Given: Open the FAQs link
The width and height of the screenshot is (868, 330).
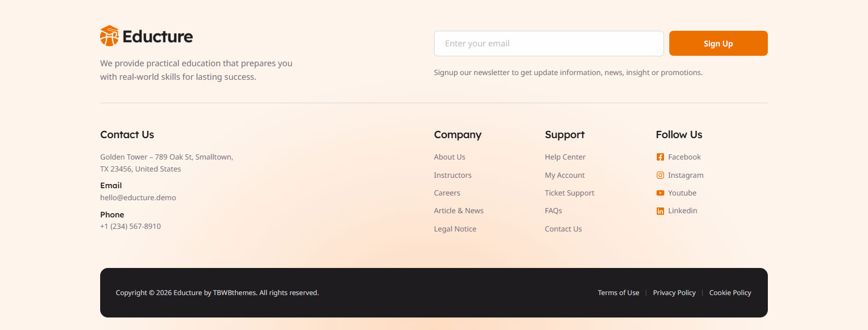Looking at the screenshot, I should pyautogui.click(x=553, y=211).
